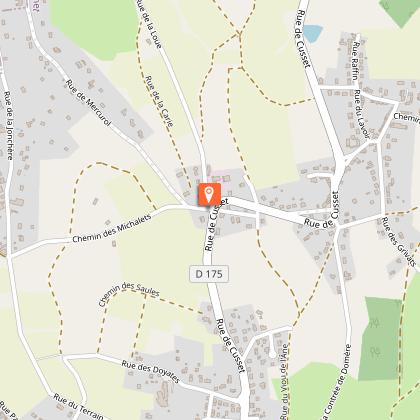Screen dimensions: 420x420
Task: Click the D 175 road shield
Action: coord(209,274)
